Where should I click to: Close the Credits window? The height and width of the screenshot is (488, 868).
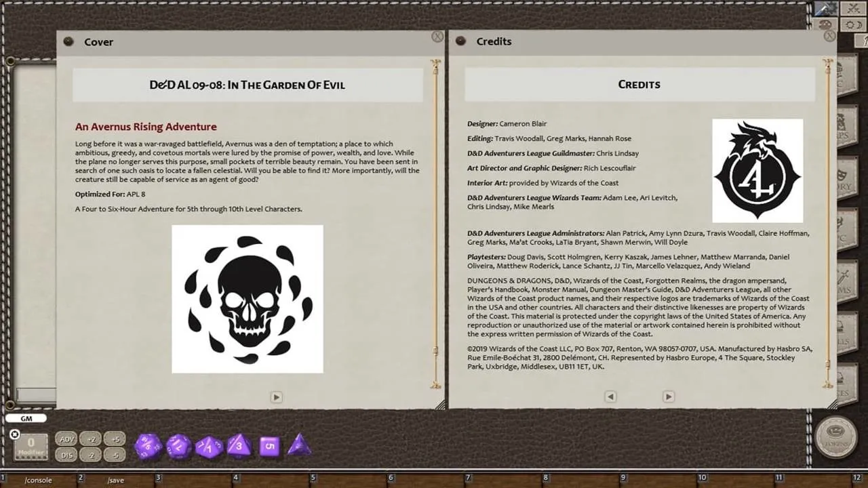[x=829, y=36]
